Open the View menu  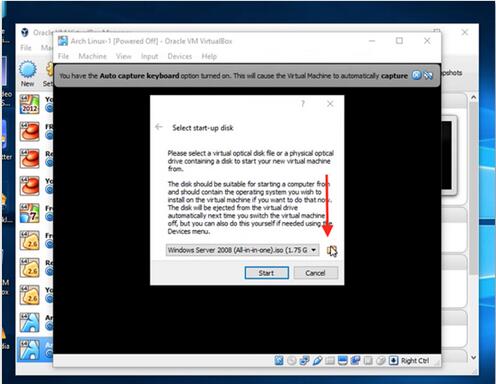click(x=124, y=56)
